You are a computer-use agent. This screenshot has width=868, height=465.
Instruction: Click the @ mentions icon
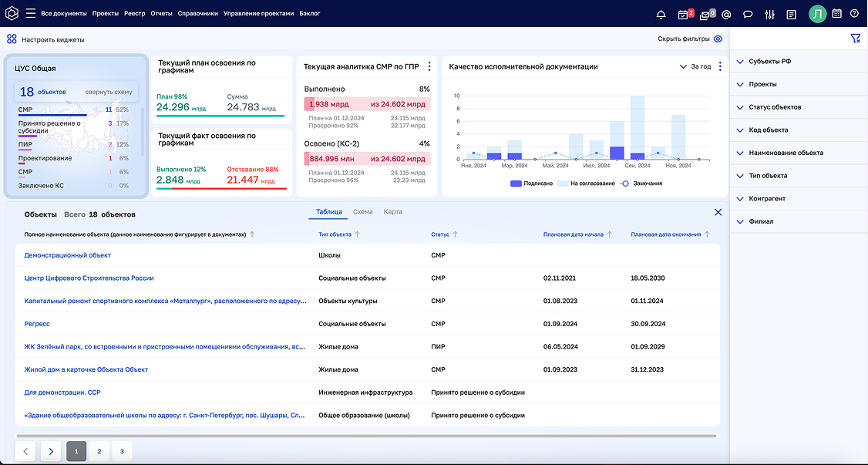coord(726,14)
